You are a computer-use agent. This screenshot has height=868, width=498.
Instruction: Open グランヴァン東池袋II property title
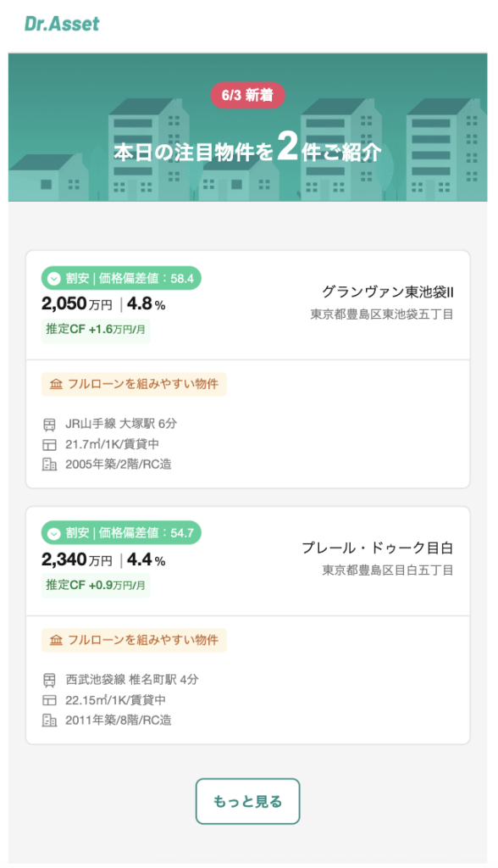[x=387, y=292]
